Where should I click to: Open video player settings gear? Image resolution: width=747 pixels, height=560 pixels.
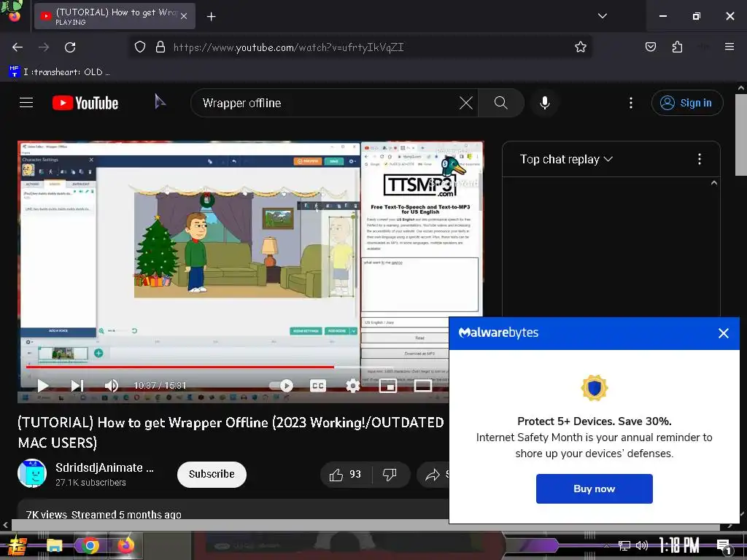pyautogui.click(x=352, y=386)
